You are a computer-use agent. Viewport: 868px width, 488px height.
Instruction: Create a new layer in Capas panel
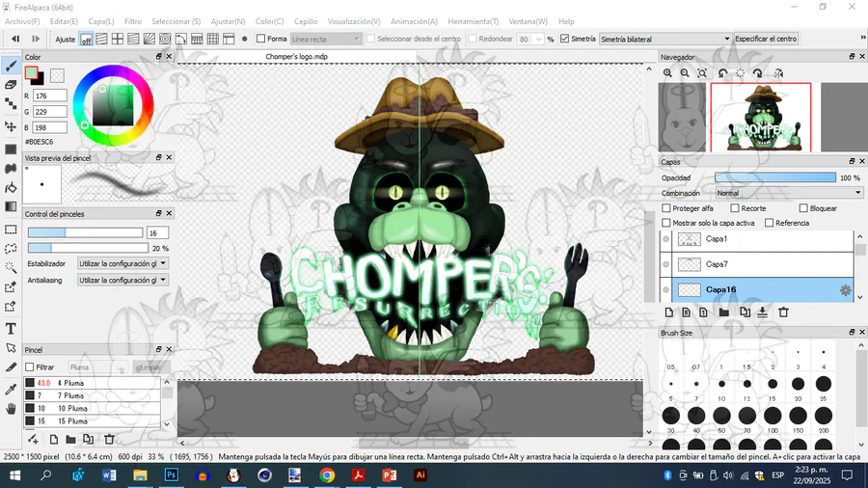point(668,312)
